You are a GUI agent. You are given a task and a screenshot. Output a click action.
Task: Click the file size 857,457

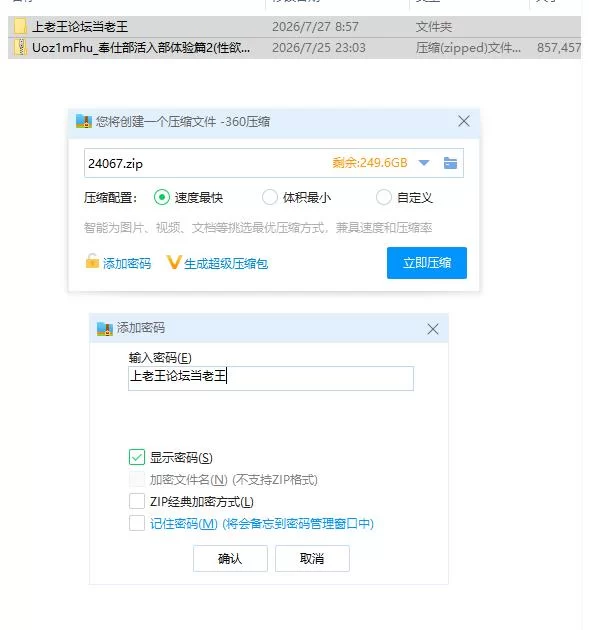(559, 47)
